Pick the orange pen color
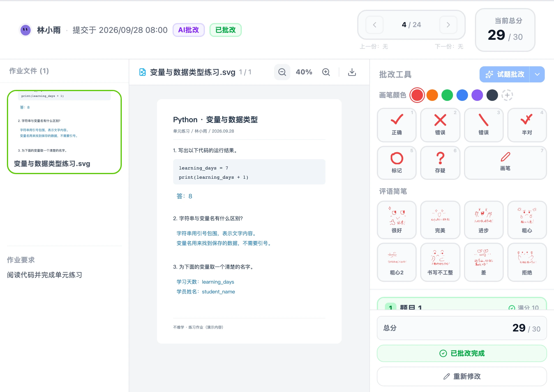This screenshot has height=392, width=554. point(432,95)
